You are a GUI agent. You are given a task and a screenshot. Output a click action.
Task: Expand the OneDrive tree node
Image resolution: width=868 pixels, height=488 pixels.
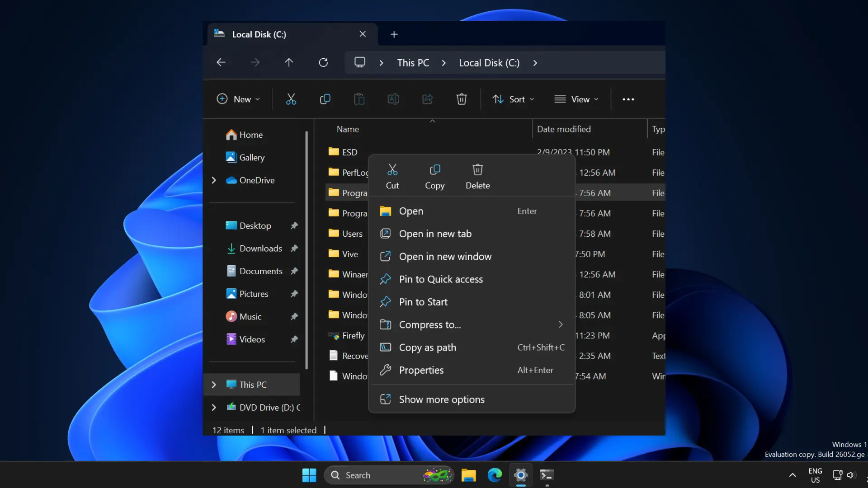[x=214, y=180]
